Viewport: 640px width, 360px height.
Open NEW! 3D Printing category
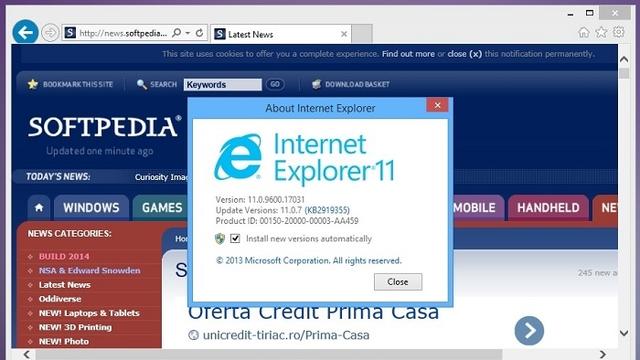coord(75,327)
